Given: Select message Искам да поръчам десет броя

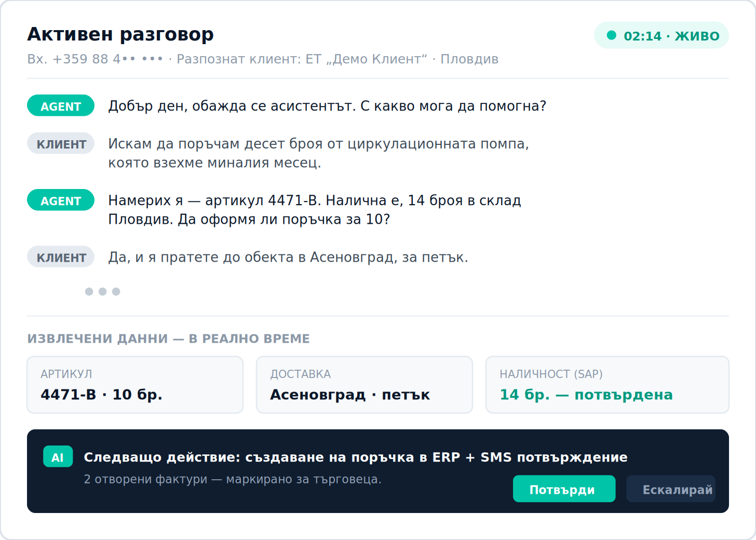Looking at the screenshot, I should click(x=318, y=153).
